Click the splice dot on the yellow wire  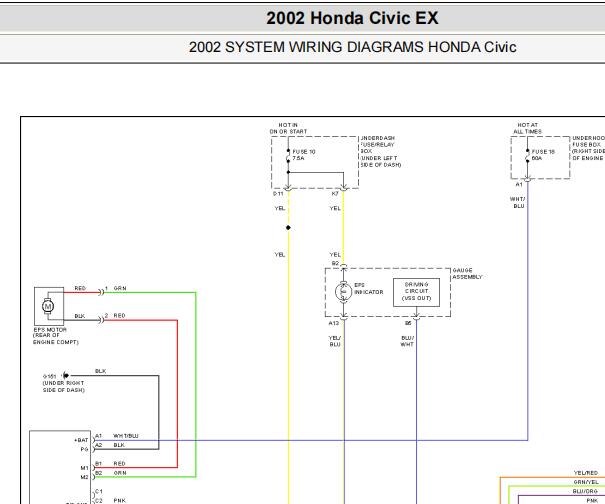288,228
